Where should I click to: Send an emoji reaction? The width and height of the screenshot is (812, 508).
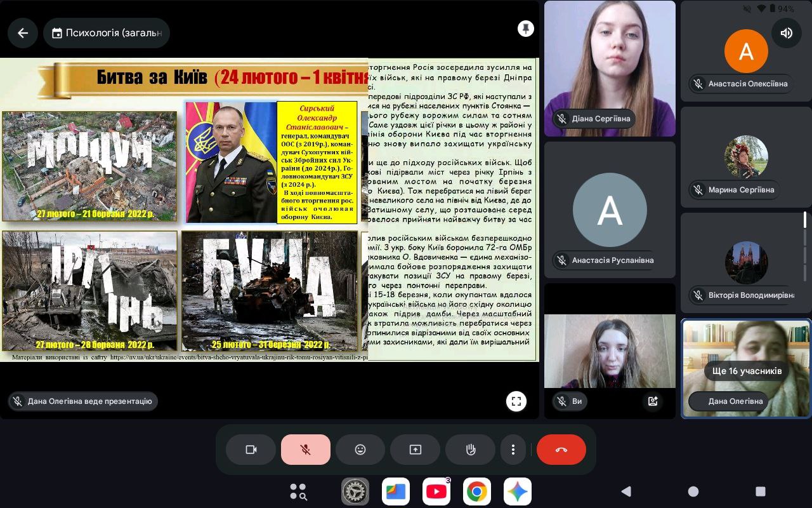(360, 450)
